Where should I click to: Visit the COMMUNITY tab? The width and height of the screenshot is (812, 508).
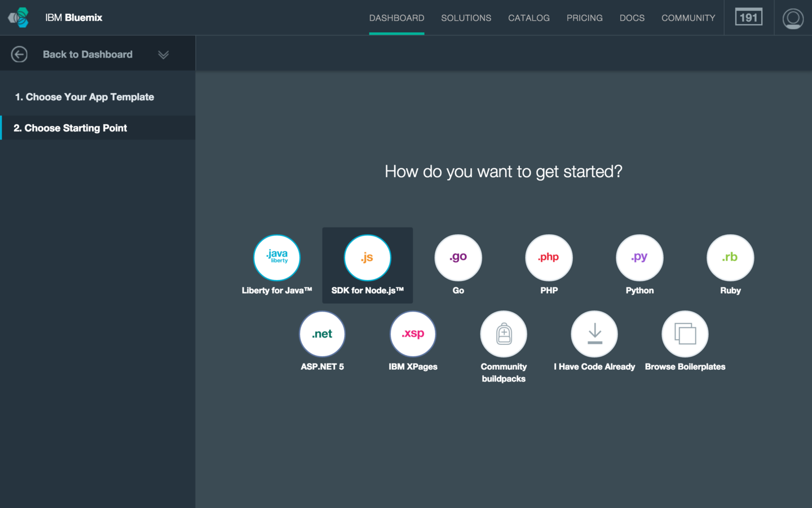(689, 18)
